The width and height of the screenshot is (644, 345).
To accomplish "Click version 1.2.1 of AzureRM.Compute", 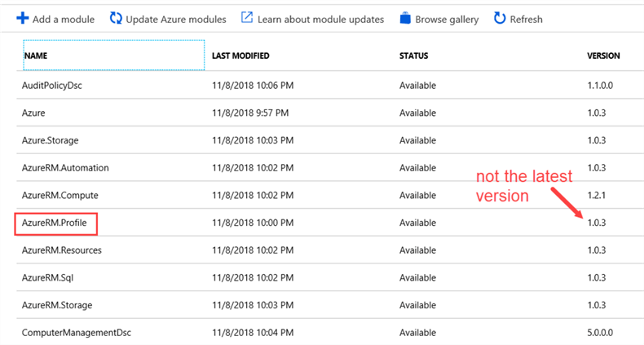I will 597,195.
